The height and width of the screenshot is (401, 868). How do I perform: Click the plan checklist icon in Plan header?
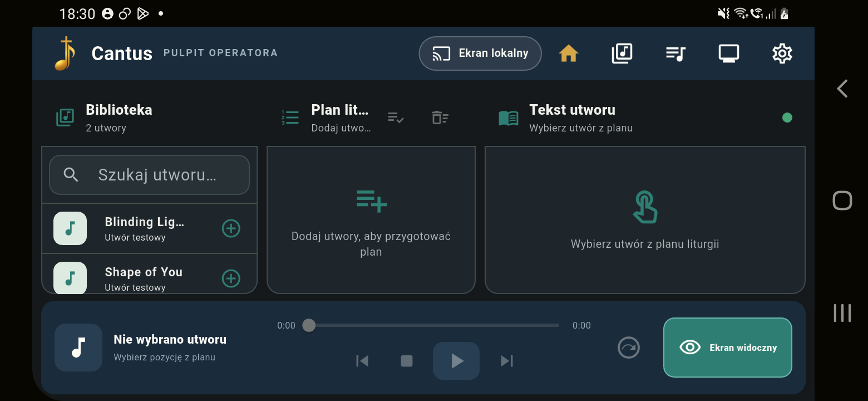pos(396,118)
